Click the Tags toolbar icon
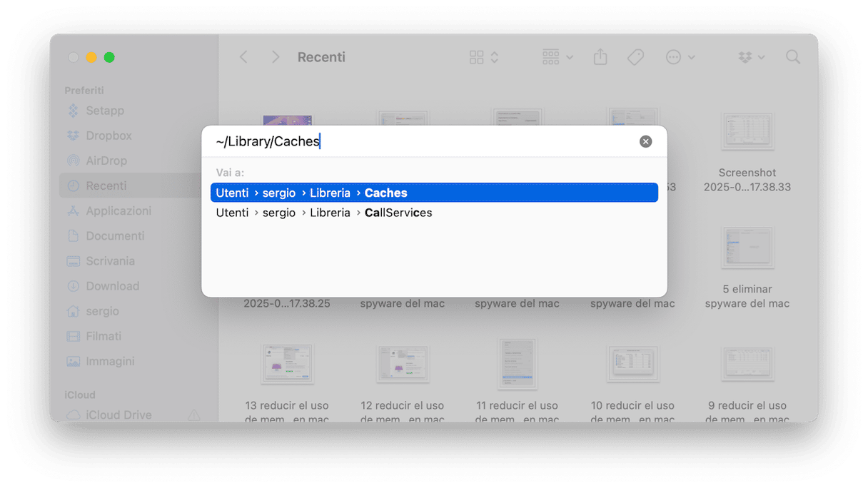This screenshot has height=488, width=868. [x=635, y=57]
